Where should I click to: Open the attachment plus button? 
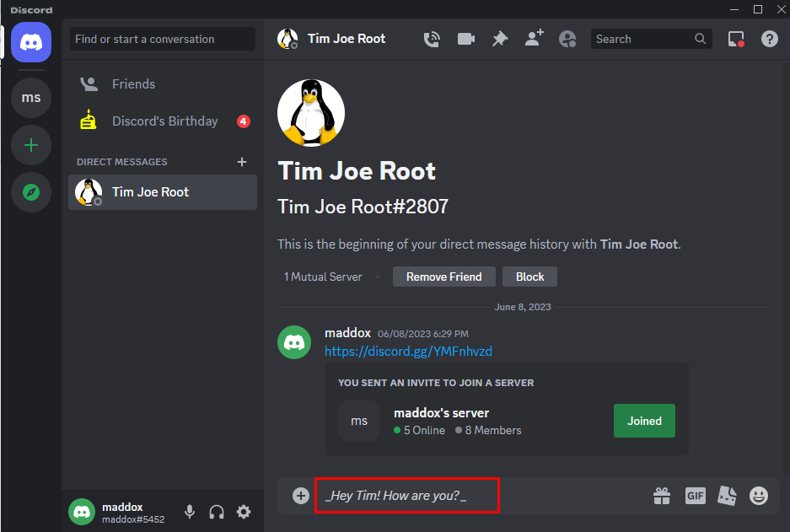301,496
